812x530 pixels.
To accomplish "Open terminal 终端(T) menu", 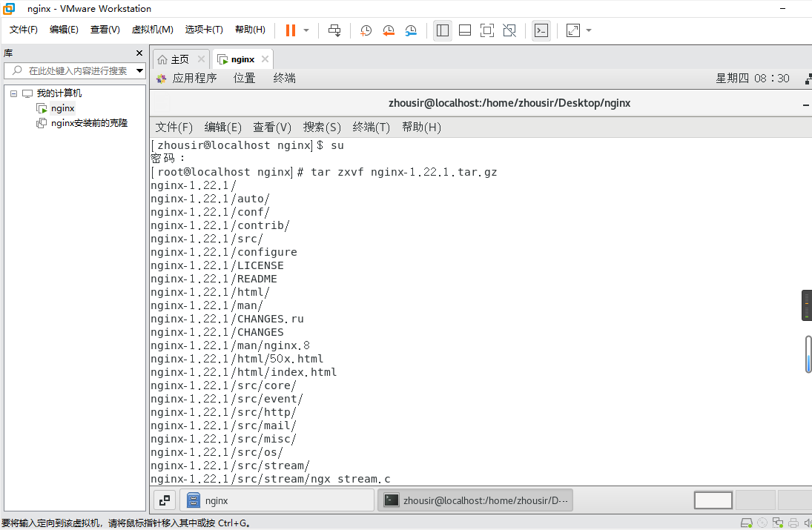I will 371,127.
